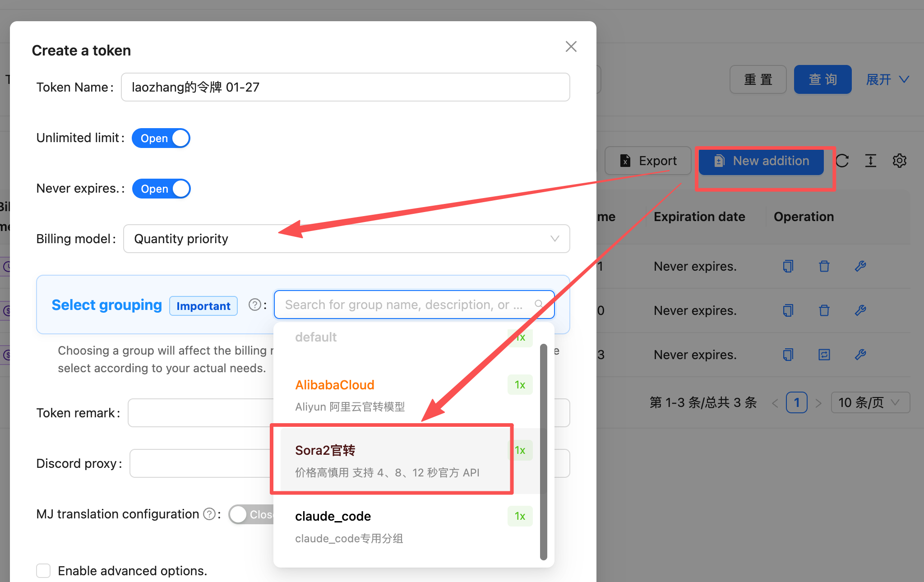Screen dimensions: 924x582
Task: Click inside the Token Name field
Action: (345, 87)
